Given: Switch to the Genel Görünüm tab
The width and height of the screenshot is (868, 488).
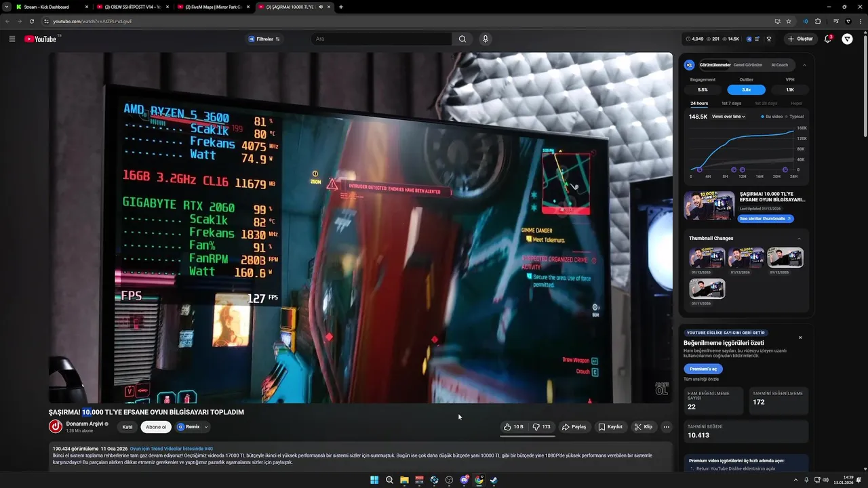Looking at the screenshot, I should point(748,65).
